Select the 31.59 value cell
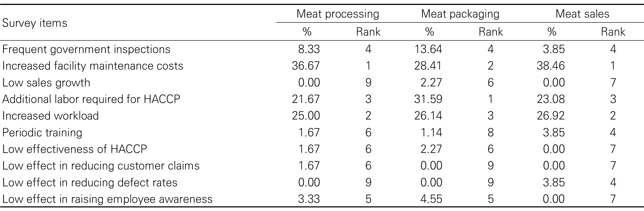This screenshot has height=211, width=644. click(x=428, y=99)
